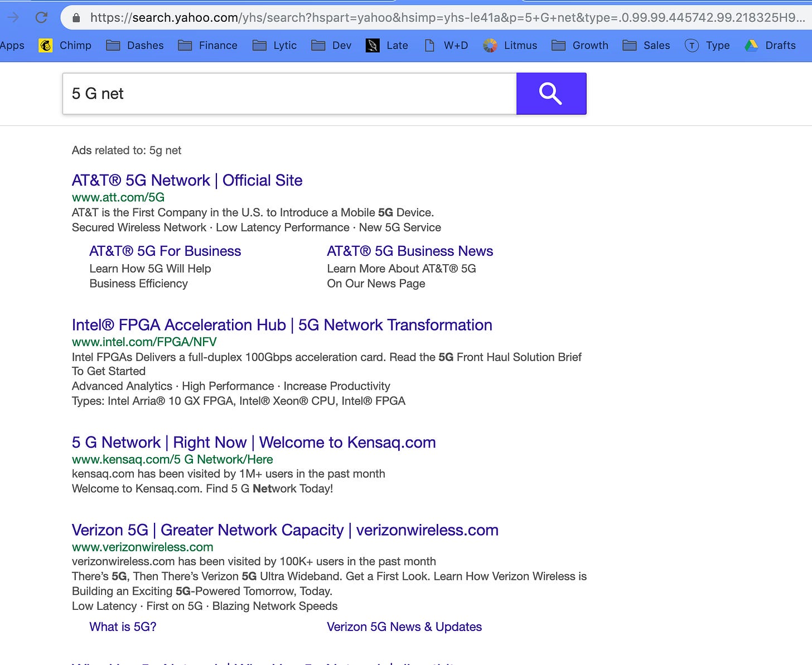Open 'AT&T® 5G For Business' sitelink
Screen dimensions: 812x665
coord(165,251)
